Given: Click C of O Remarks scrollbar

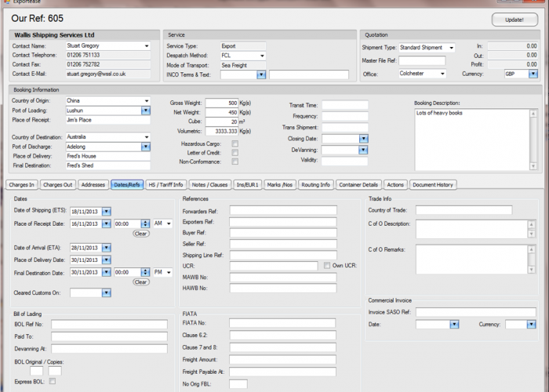Looking at the screenshot, I should click(532, 260).
